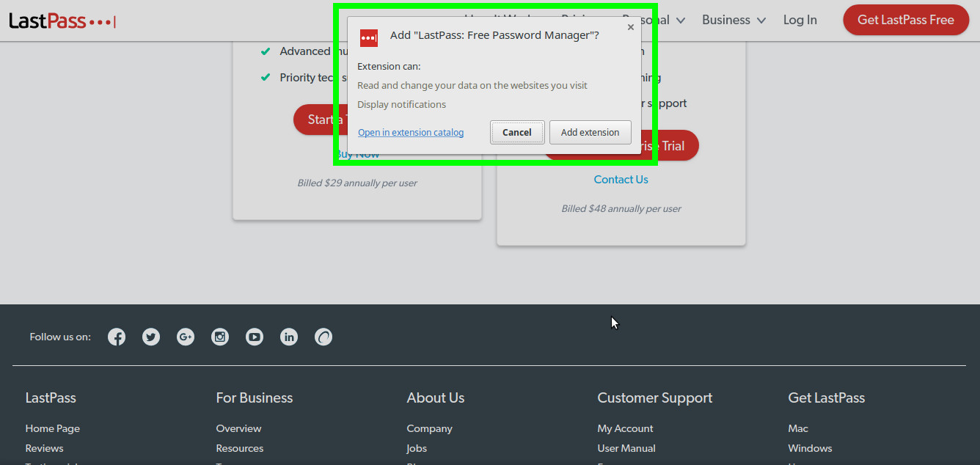Go to Home Page footer link

(x=53, y=428)
